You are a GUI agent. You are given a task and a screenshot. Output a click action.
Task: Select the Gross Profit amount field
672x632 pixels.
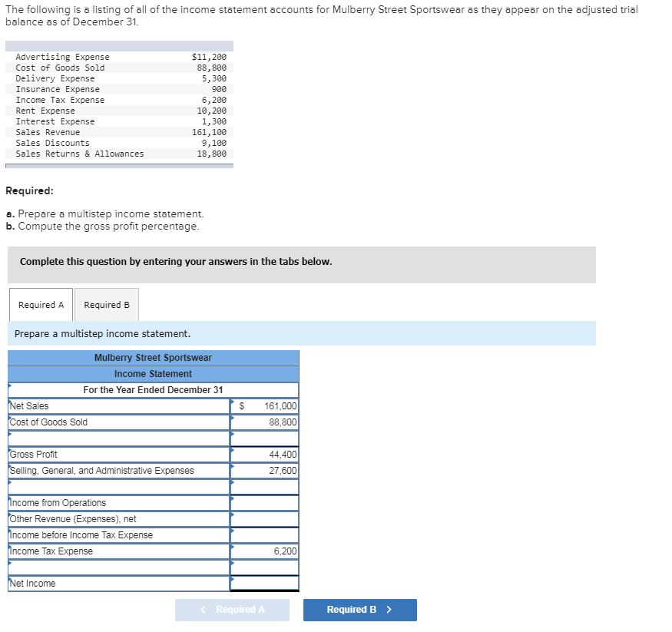tap(265, 455)
